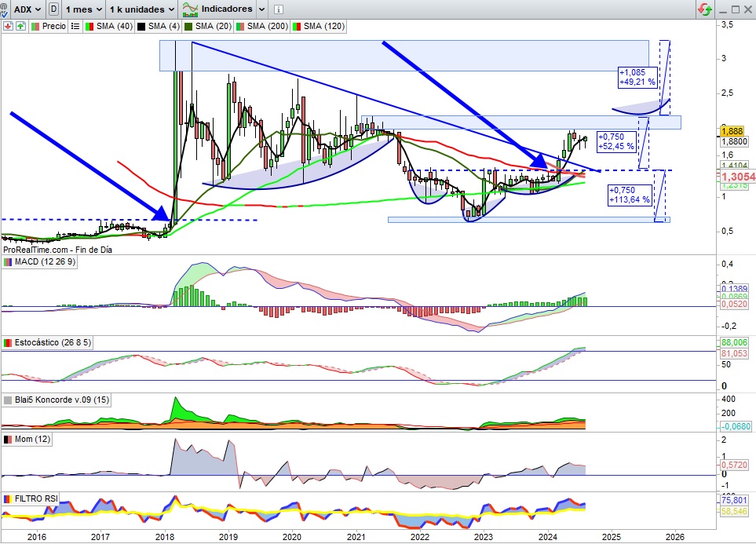Screen dimensions: 756x544
Task: Click the info icon in toolbar
Action: pos(278,9)
